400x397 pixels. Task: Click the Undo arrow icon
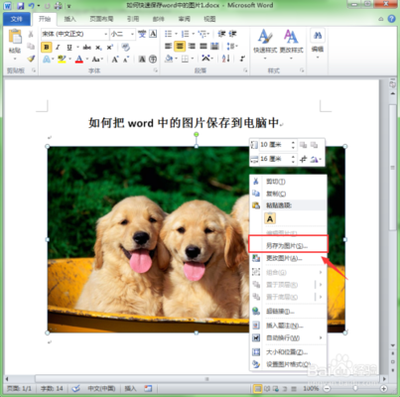point(32,6)
